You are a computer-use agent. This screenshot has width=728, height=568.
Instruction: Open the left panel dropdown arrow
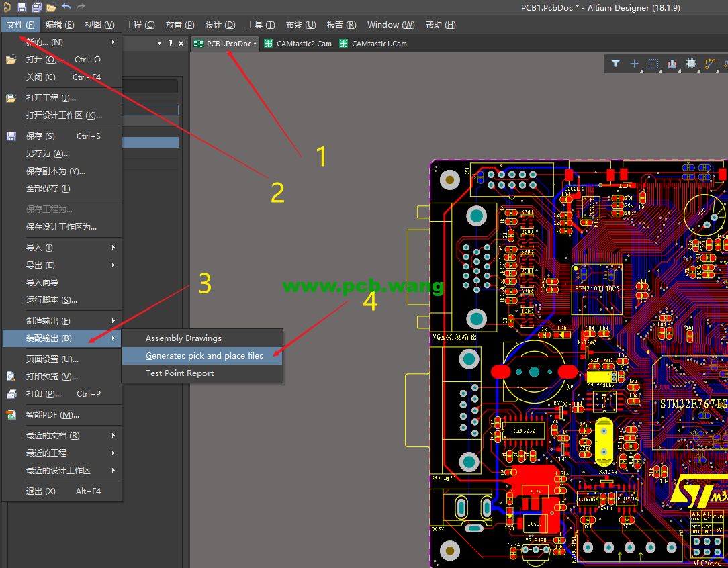(159, 43)
